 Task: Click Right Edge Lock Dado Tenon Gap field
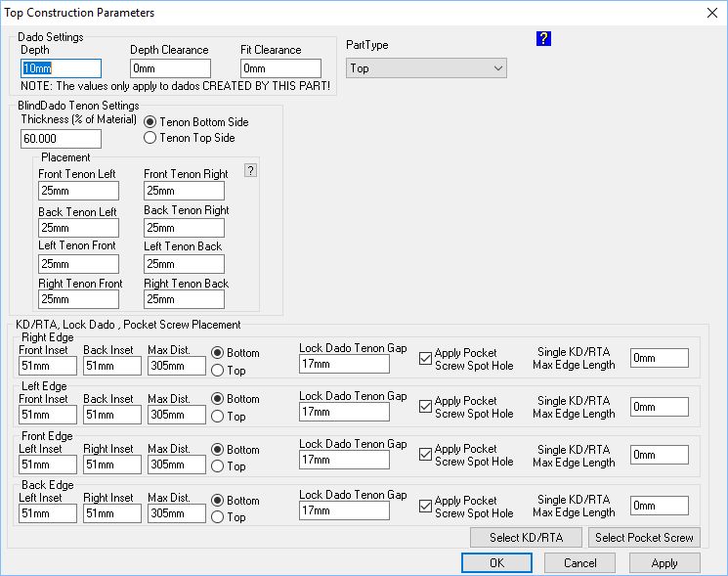pos(344,364)
